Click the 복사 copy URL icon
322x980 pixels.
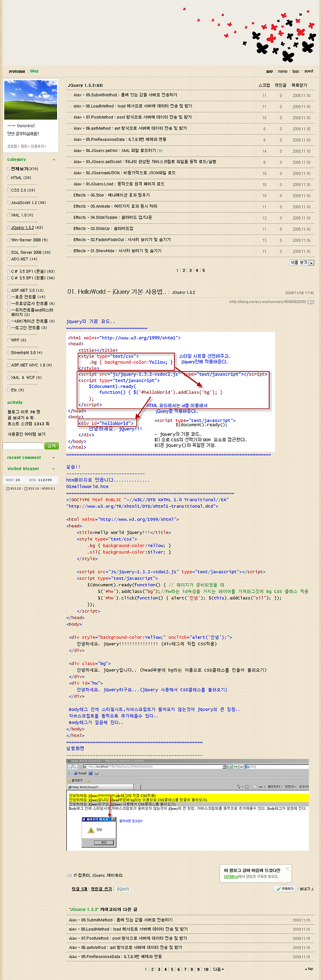(311, 302)
